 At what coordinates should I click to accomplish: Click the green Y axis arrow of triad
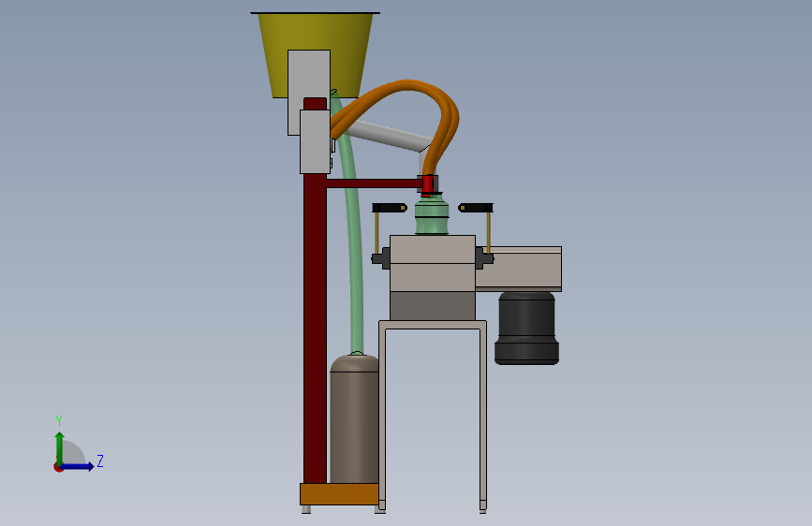60,447
